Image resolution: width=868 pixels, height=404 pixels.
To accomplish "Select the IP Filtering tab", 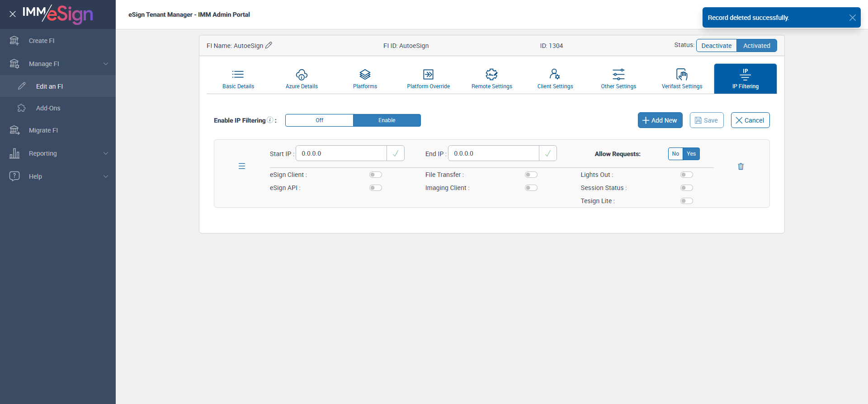I will point(745,79).
